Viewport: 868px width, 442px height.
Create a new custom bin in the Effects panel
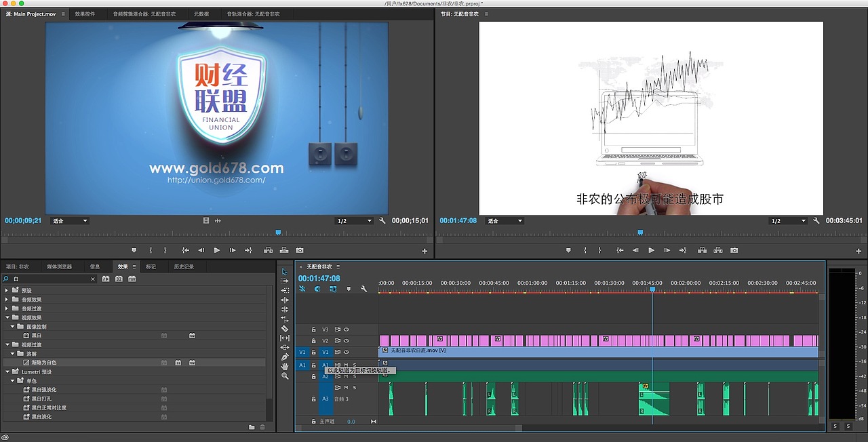pyautogui.click(x=252, y=427)
